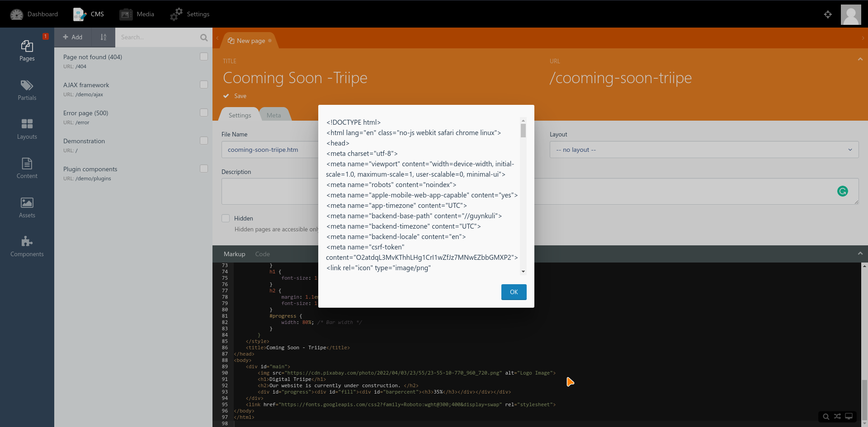Click the dialog scrollbar thumb
Viewport: 868px width, 427px height.
point(523,130)
